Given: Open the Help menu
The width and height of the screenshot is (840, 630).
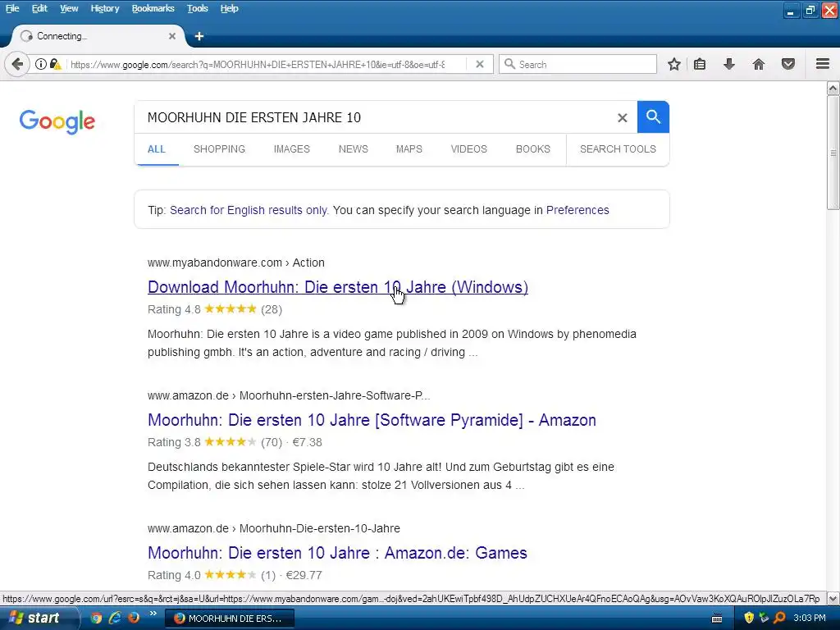Looking at the screenshot, I should (230, 8).
